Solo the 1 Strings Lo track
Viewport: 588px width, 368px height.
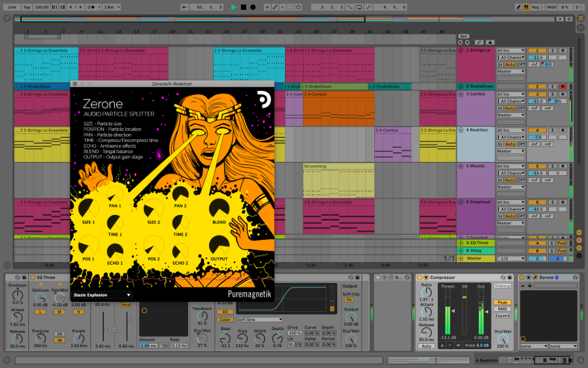click(x=552, y=50)
